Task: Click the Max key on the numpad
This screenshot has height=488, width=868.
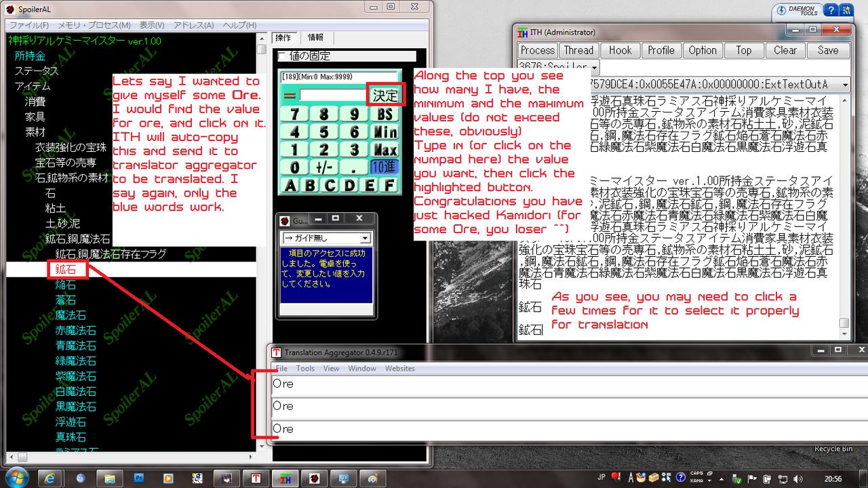Action: [385, 149]
